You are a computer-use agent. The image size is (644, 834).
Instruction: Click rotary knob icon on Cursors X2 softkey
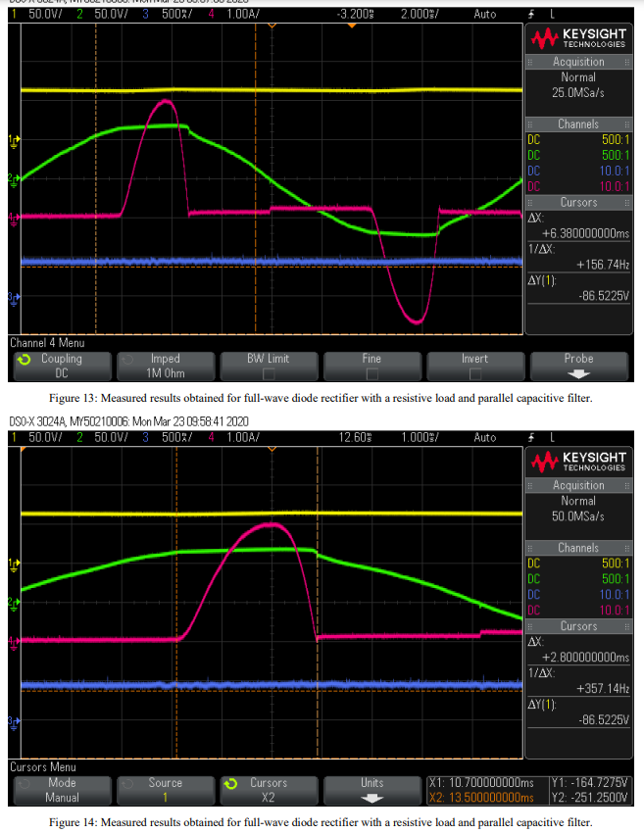pyautogui.click(x=230, y=784)
